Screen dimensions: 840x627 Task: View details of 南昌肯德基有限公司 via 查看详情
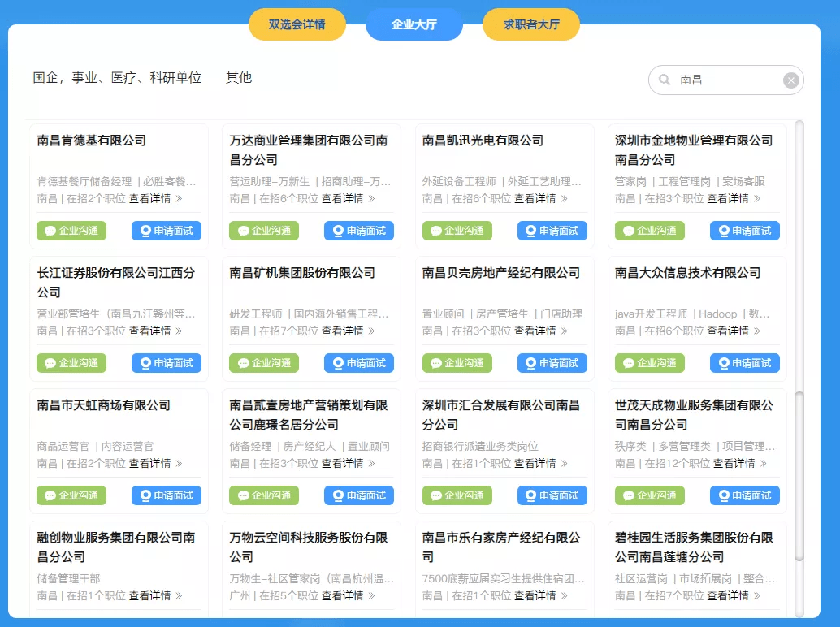point(150,199)
